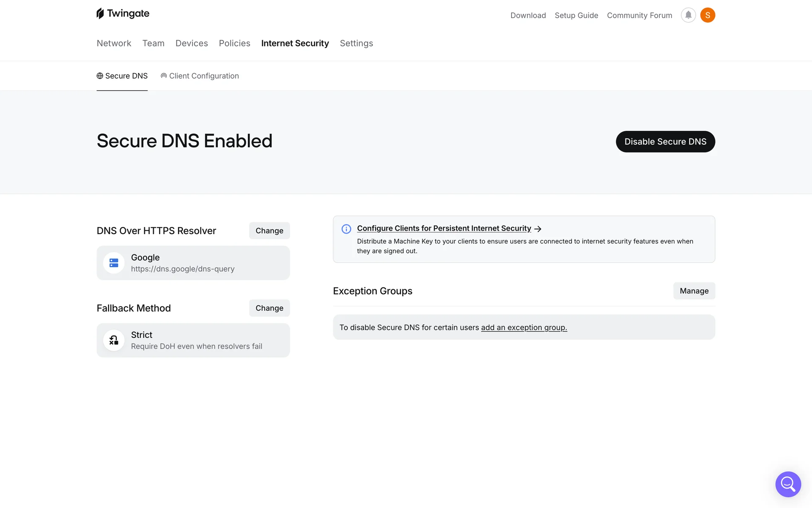Go to the Devices section
Viewport: 812px width, 508px height.
click(192, 43)
